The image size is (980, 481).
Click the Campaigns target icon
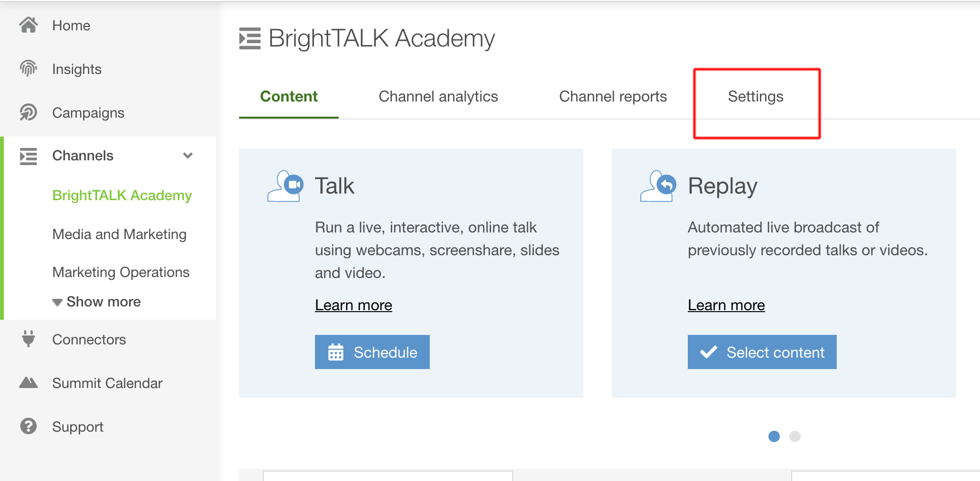tap(28, 112)
